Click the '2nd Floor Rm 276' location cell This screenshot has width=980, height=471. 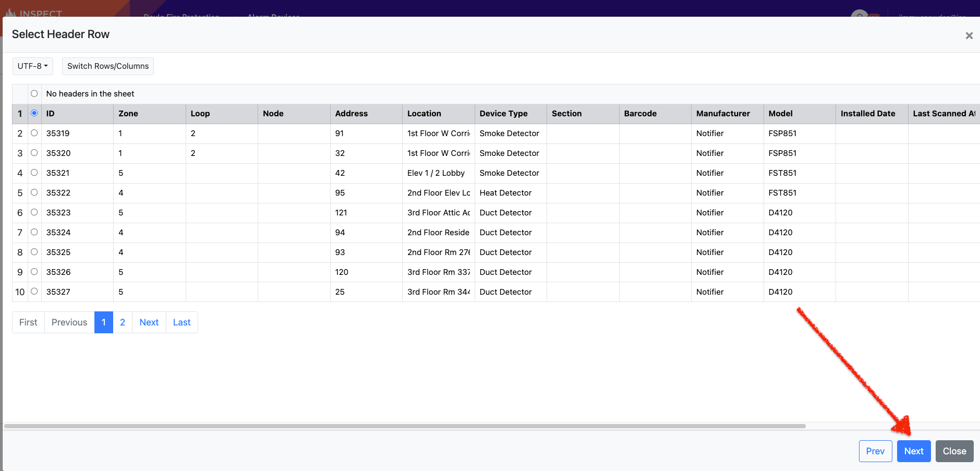pyautogui.click(x=439, y=252)
